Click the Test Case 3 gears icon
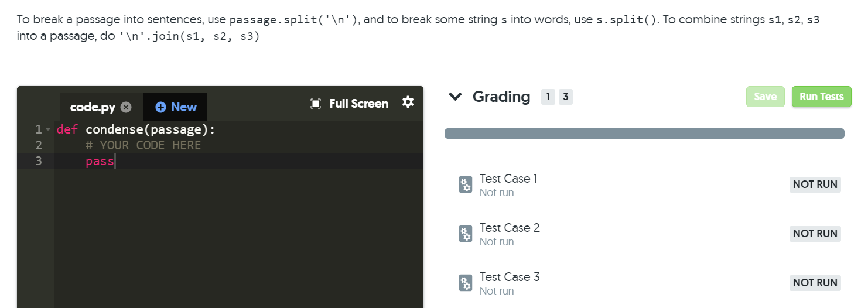The image size is (868, 308). tap(466, 283)
